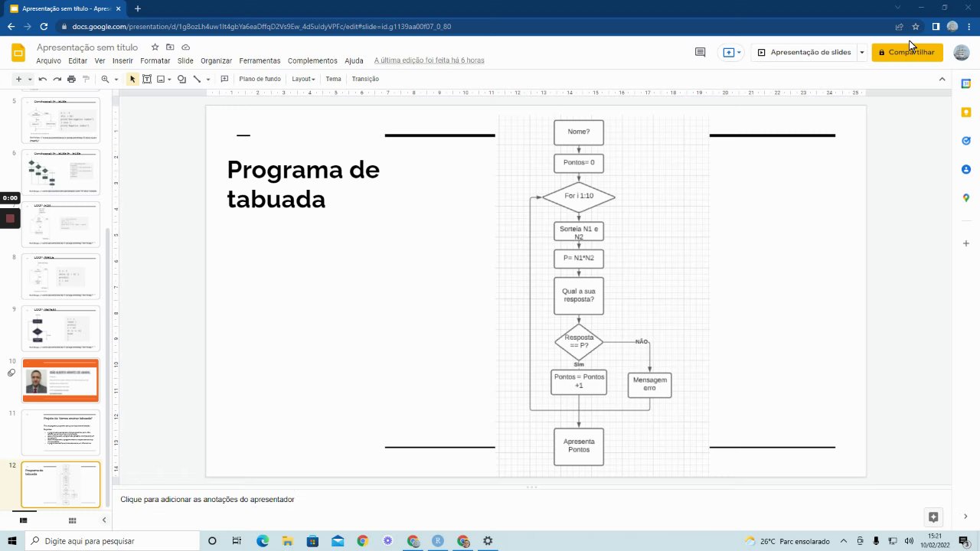The image size is (980, 551).
Task: Open the Inserir menu
Action: pyautogui.click(x=122, y=60)
